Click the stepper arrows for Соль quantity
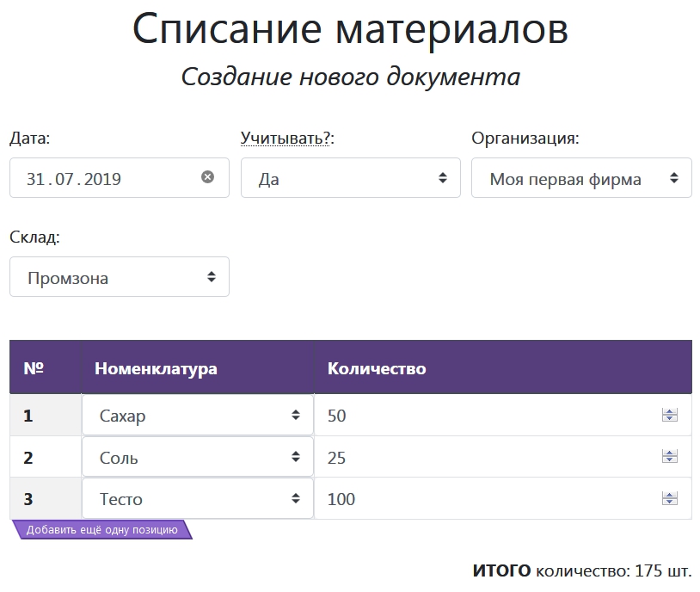 669,458
